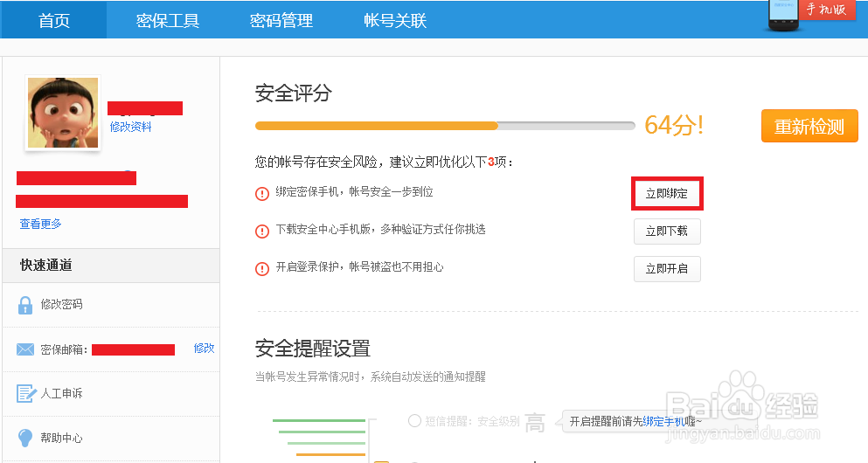Click the 安全提醒设置 heading
This screenshot has height=463, width=868.
313,349
